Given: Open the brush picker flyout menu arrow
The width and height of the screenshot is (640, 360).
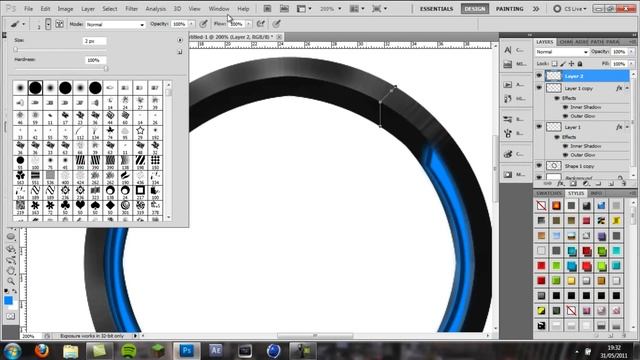Looking at the screenshot, I should tap(180, 40).
